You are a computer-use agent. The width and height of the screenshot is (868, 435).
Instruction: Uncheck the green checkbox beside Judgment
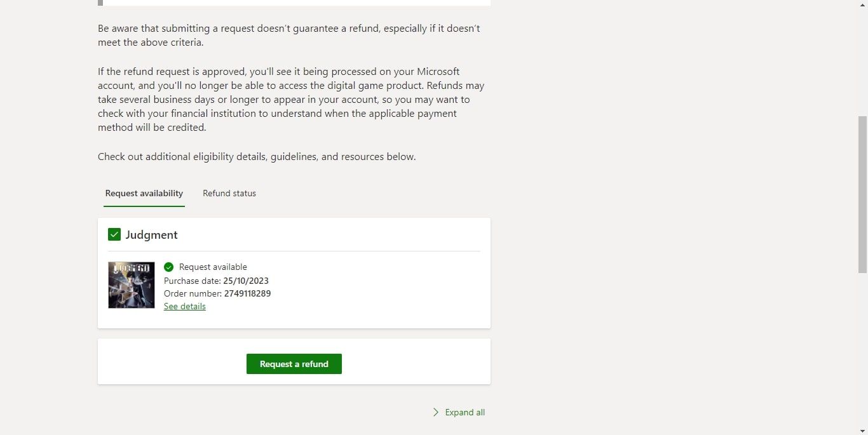pos(114,234)
